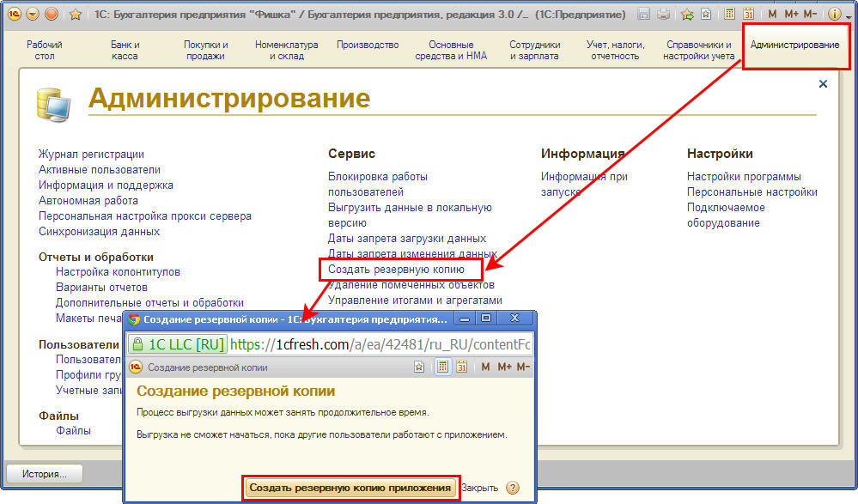Image resolution: width=858 pixels, height=504 pixels.
Task: Open Активные пользователи link
Action: [x=100, y=170]
